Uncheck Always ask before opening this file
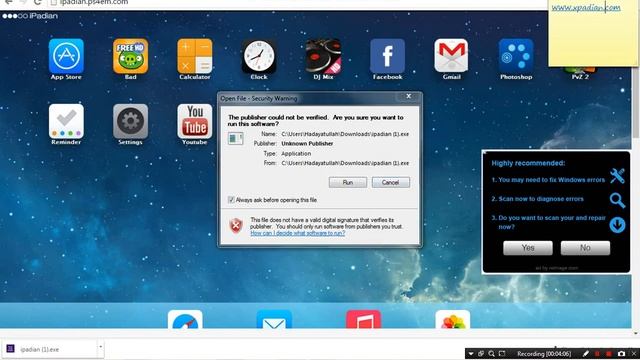The width and height of the screenshot is (640, 360). [231, 200]
